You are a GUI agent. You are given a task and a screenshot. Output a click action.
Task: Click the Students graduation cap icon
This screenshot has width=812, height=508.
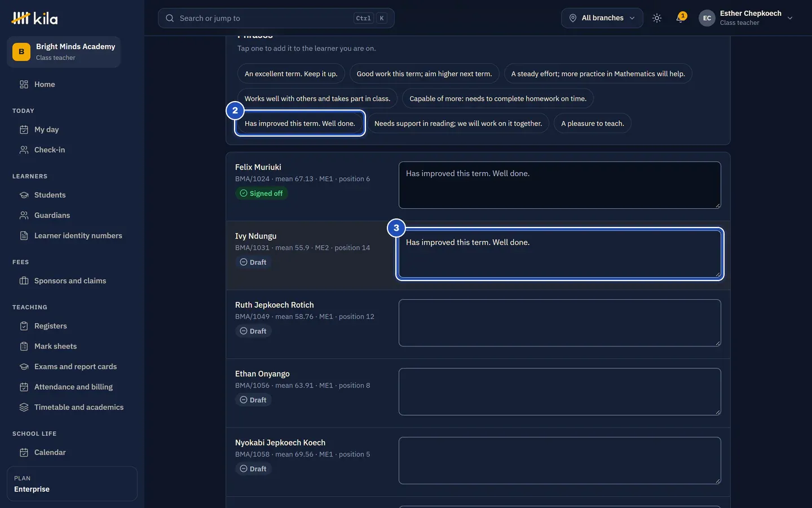[24, 195]
